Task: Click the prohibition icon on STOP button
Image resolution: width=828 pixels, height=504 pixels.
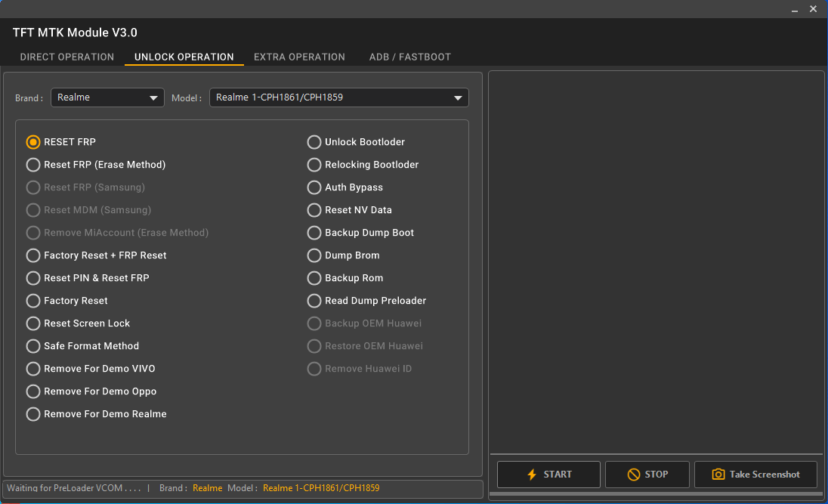Action: (632, 474)
